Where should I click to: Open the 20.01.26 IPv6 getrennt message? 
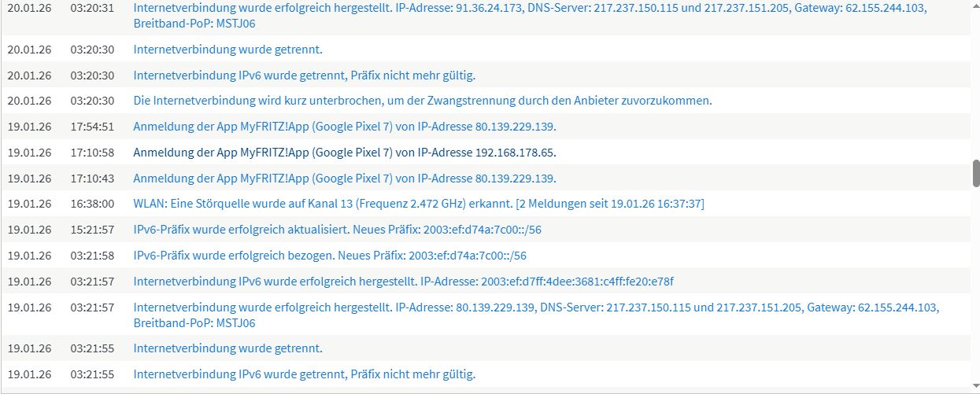304,75
